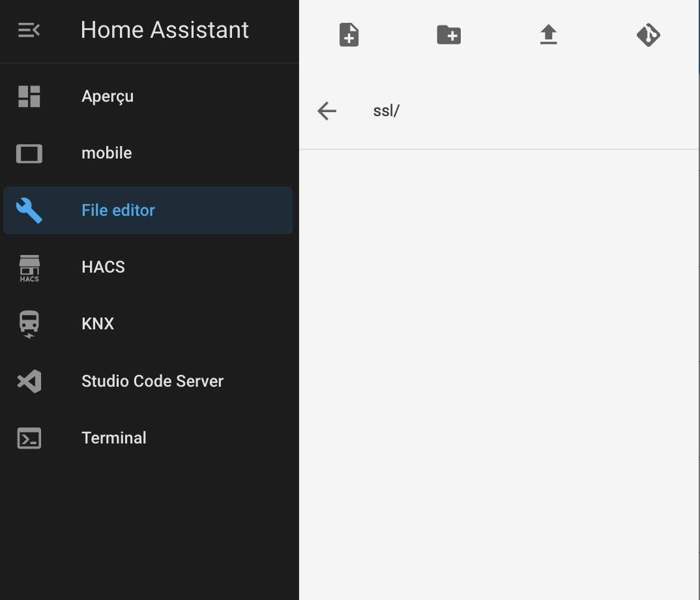
Task: Click the KNX bus icon
Action: pos(29,325)
